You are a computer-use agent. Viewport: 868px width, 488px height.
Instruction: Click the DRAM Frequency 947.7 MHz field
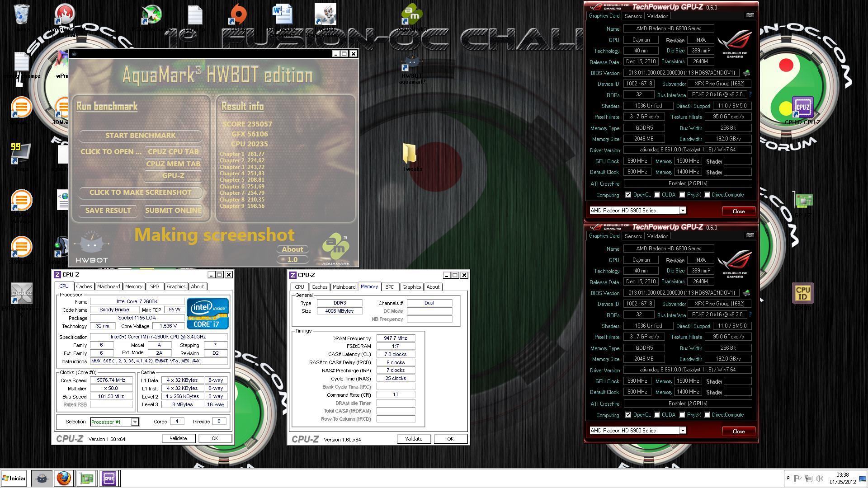[x=396, y=338]
